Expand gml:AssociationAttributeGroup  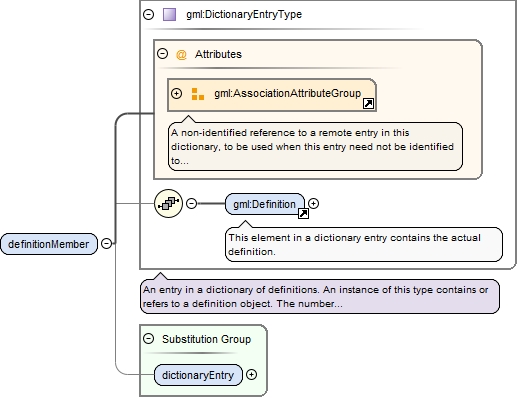tap(176, 93)
